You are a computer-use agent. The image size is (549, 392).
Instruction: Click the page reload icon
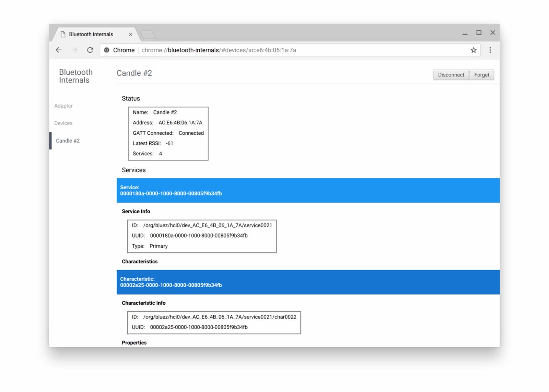coord(90,50)
